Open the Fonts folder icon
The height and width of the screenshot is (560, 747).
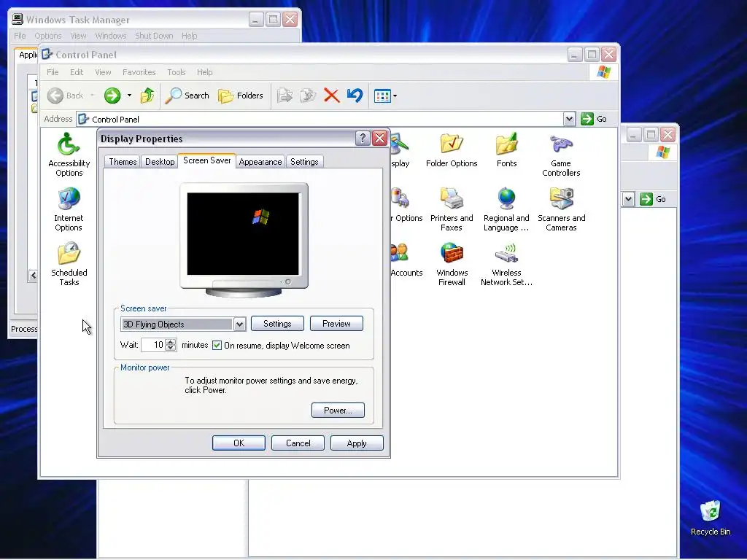coord(506,150)
